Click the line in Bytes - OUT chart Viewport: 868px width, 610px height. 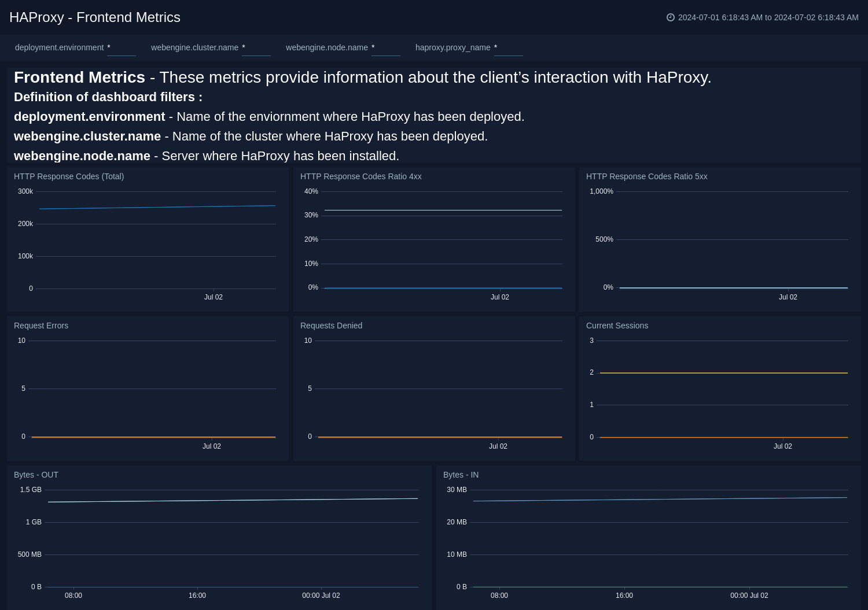pyautogui.click(x=233, y=500)
